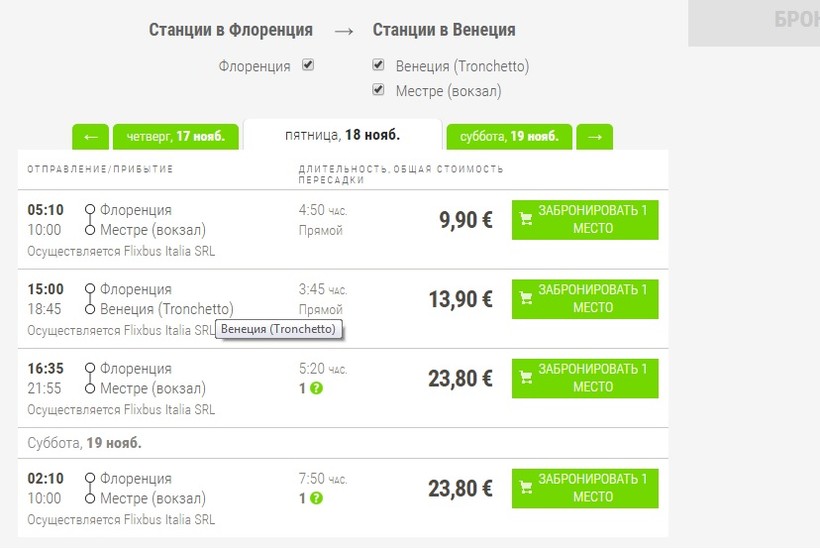Viewport: 820px width, 549px height.
Task: Click the 23,80 € price of 16:35 trip
Action: click(460, 379)
